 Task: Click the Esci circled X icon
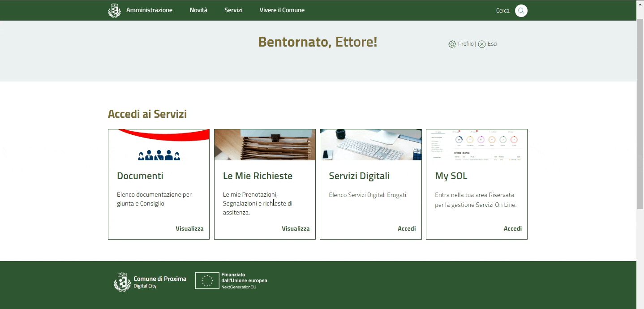point(482,44)
